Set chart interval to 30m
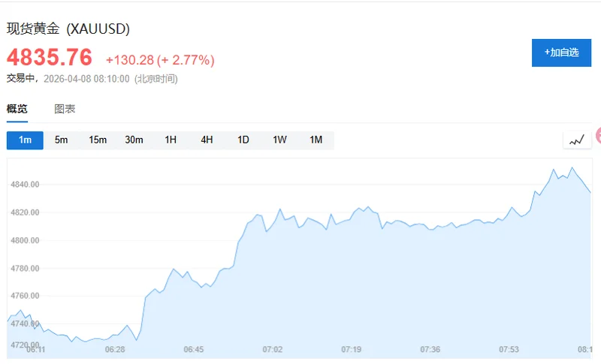601x364 pixels. point(134,140)
